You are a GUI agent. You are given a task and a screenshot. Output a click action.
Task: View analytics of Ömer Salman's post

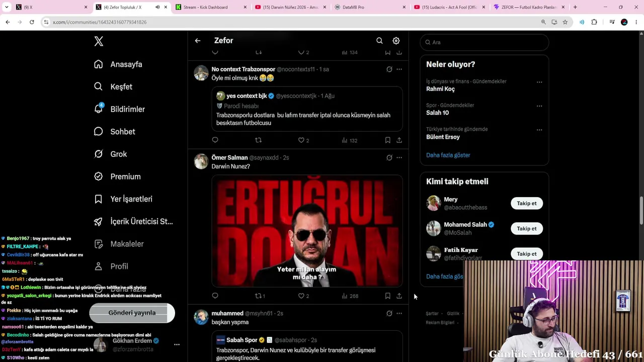(x=350, y=296)
